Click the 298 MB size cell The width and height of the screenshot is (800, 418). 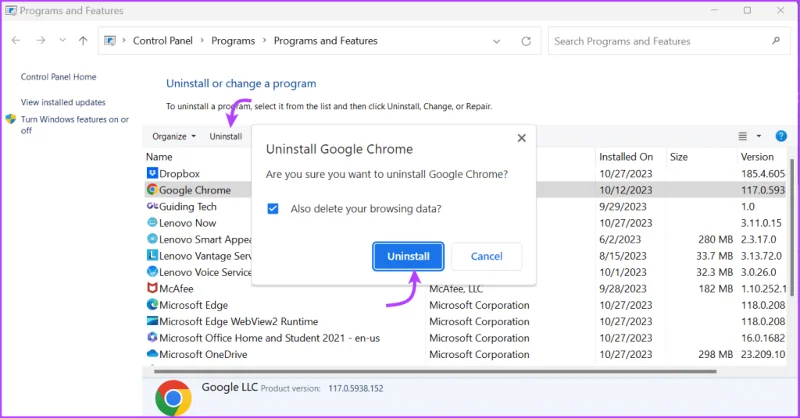[715, 354]
